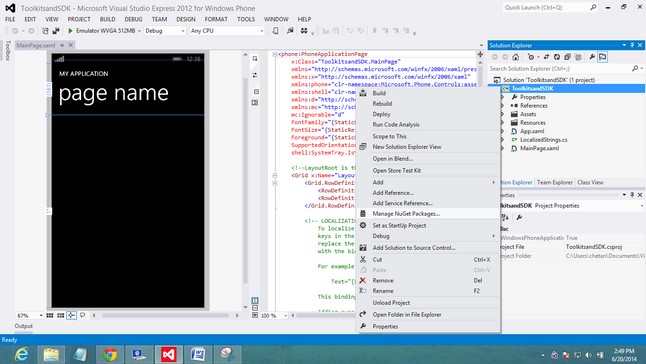Click the device window icon in the toolbar
The width and height of the screenshot is (646, 364).
(x=275, y=31)
